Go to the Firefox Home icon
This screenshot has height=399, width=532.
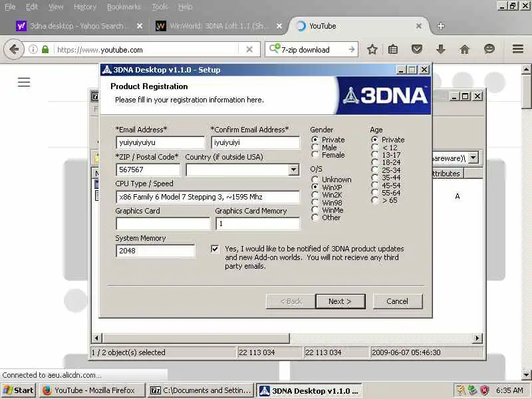tap(464, 49)
